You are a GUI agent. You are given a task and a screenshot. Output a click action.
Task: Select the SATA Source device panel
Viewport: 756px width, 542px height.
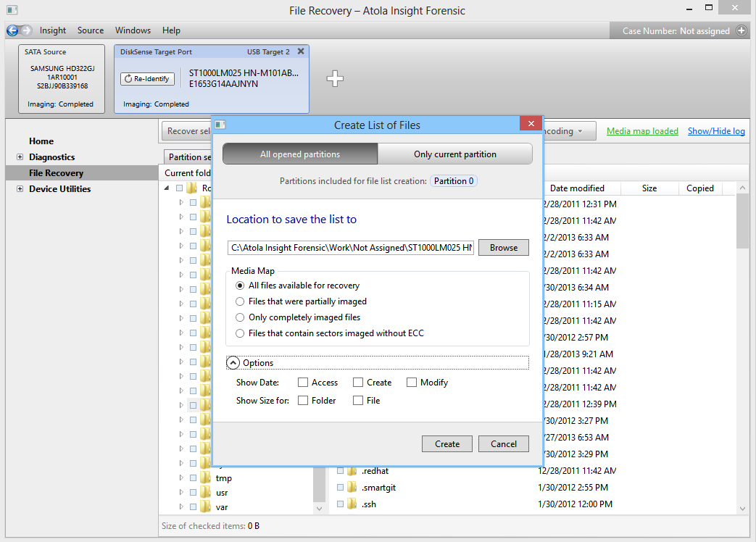tap(61, 78)
